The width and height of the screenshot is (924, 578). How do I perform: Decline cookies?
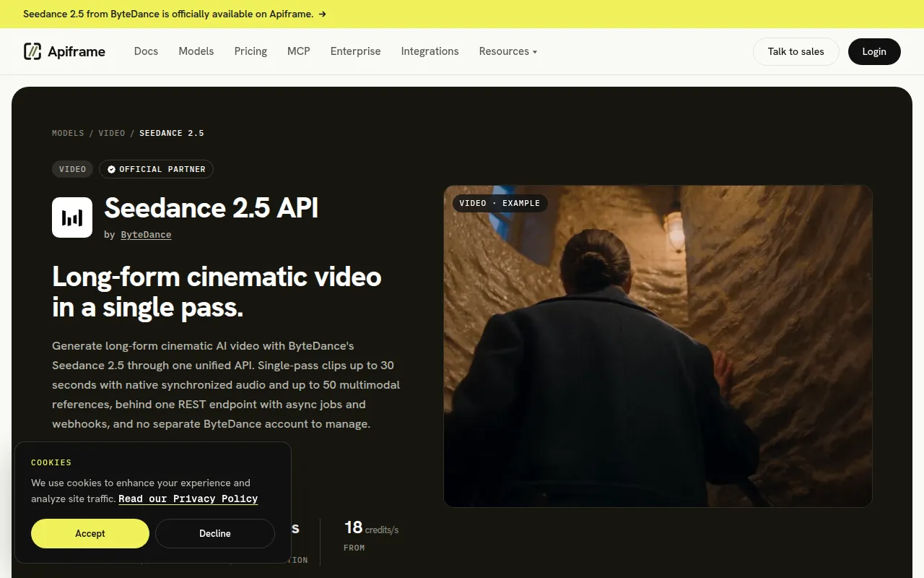[x=215, y=533]
